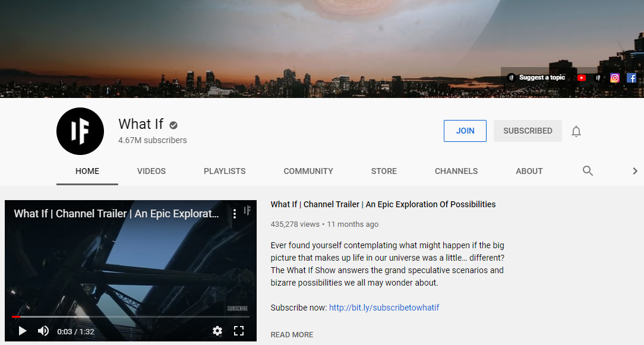This screenshot has width=644, height=345.
Task: Toggle the notification bell
Action: coord(576,131)
